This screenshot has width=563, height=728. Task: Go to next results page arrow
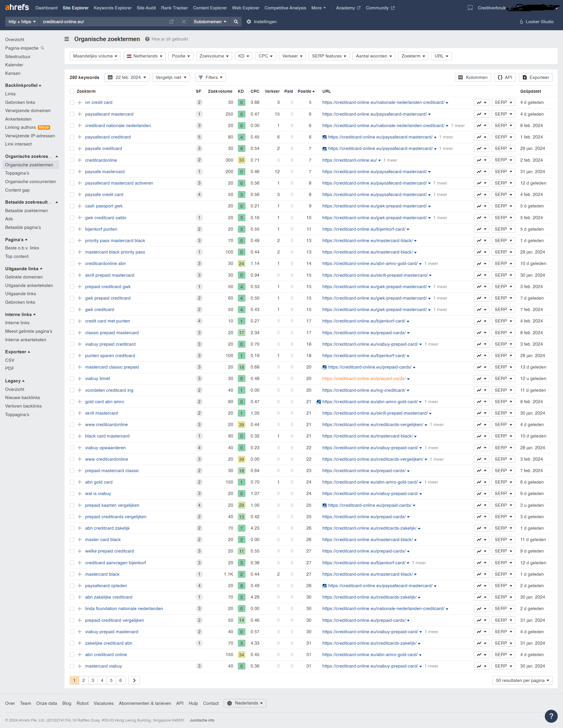point(134,680)
